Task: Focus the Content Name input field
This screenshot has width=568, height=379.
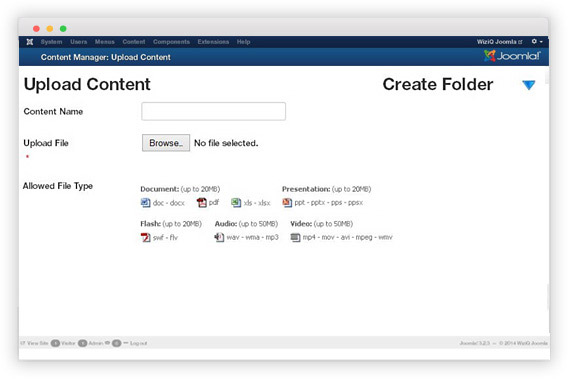Action: (x=213, y=111)
